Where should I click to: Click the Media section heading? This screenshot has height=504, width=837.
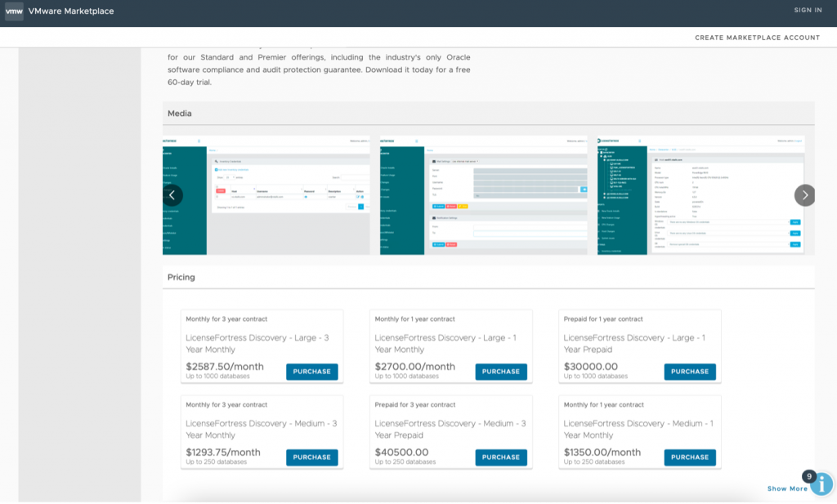179,114
